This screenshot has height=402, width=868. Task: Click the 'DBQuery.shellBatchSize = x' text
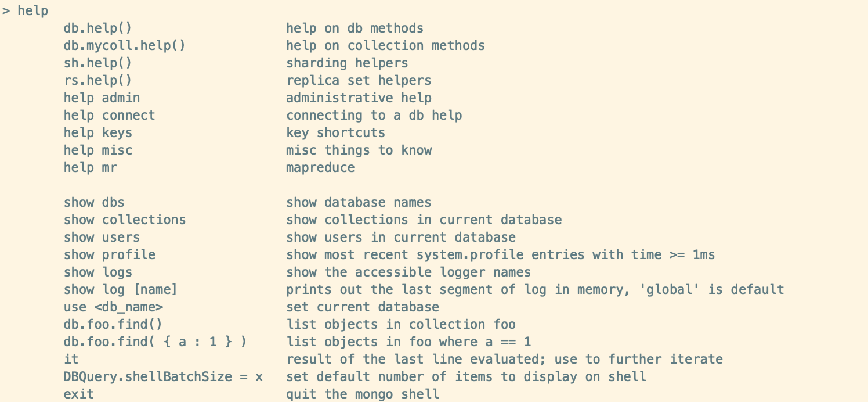[163, 376]
